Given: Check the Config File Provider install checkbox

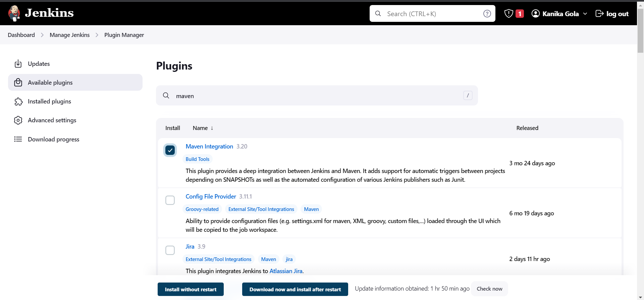Looking at the screenshot, I should (x=170, y=200).
